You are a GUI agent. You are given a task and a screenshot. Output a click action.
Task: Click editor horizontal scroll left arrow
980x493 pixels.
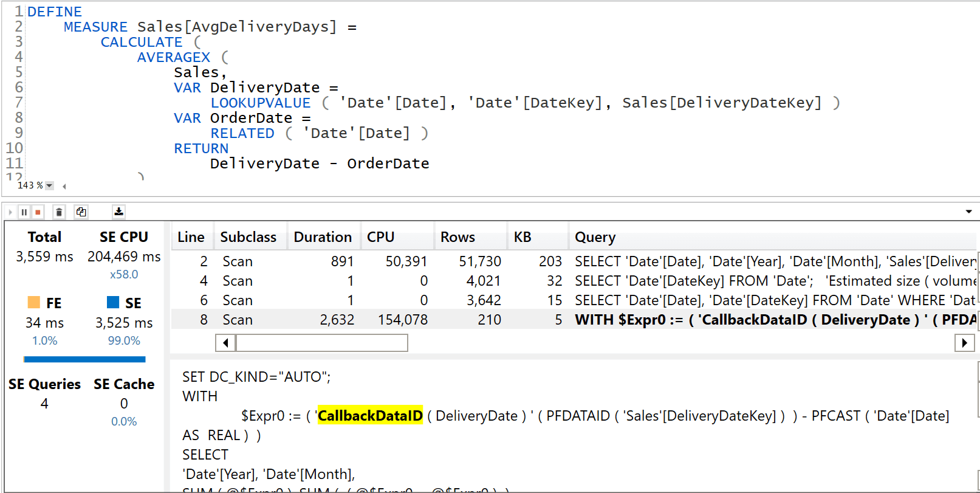[64, 186]
